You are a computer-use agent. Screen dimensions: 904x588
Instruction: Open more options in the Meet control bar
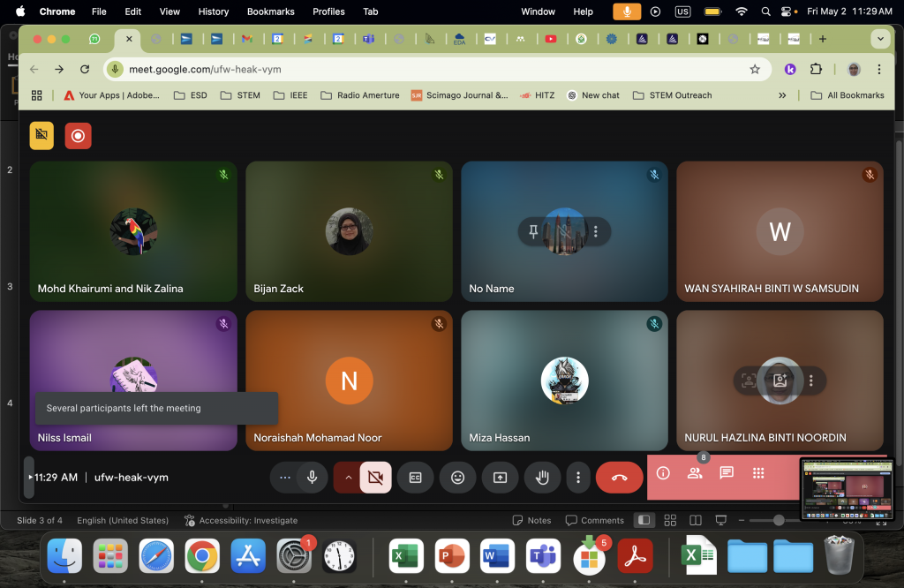click(x=578, y=478)
